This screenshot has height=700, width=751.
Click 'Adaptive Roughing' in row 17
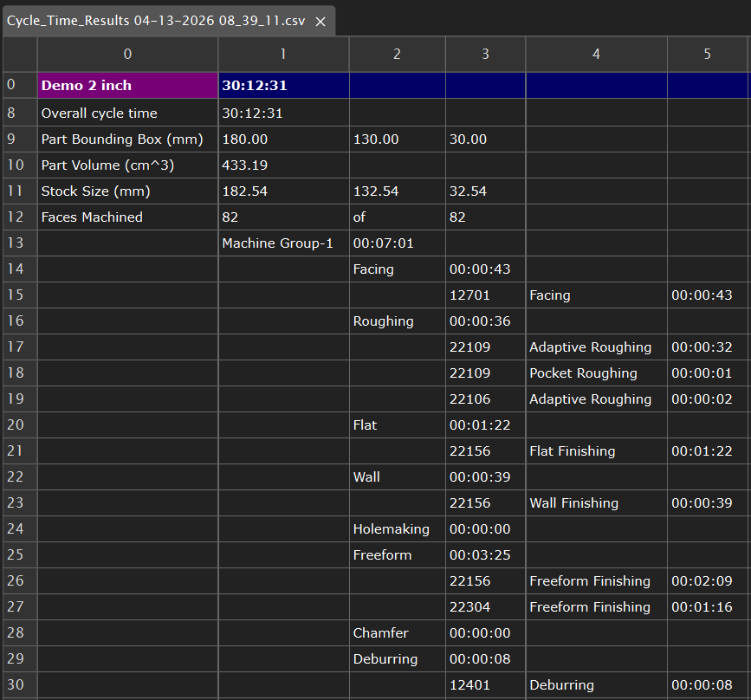click(596, 347)
